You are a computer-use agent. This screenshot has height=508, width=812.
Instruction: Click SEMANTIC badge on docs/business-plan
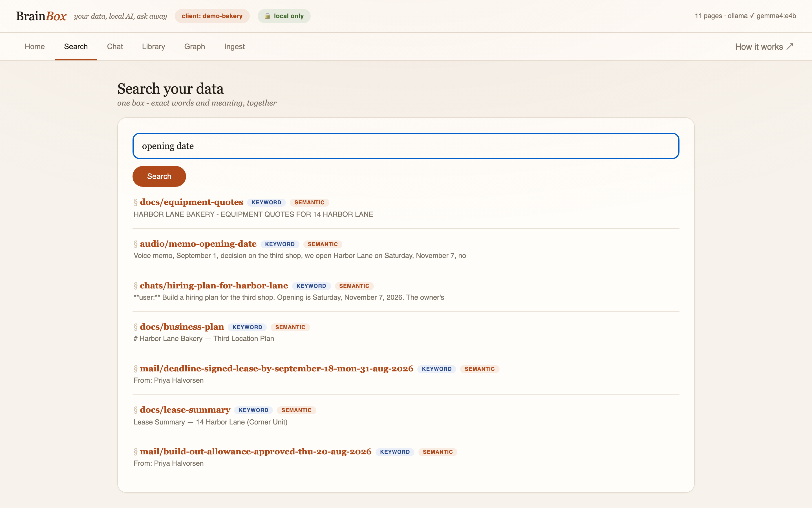[290, 327]
